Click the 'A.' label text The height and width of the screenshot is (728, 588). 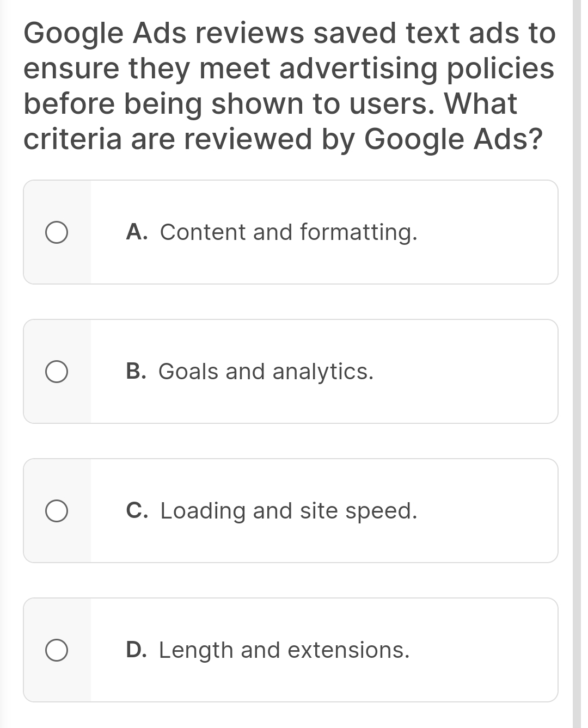point(137,232)
